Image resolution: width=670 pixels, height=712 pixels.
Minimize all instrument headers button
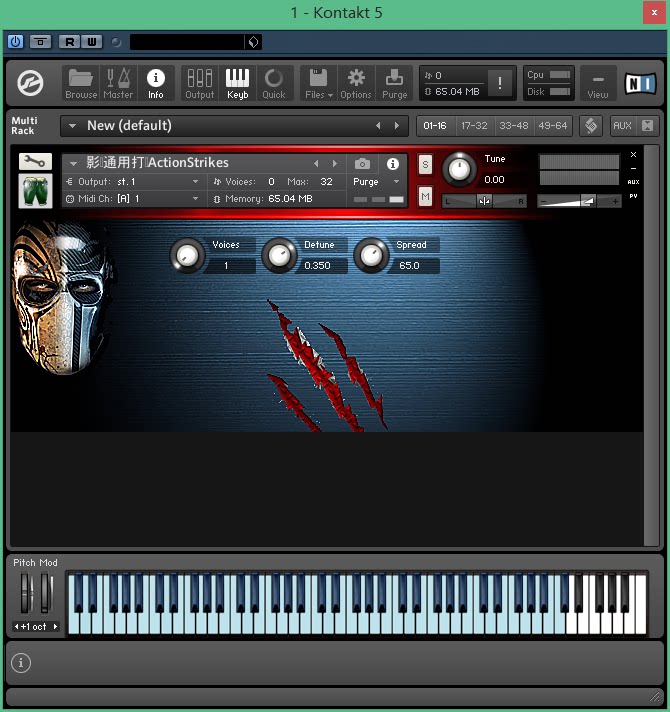click(648, 126)
